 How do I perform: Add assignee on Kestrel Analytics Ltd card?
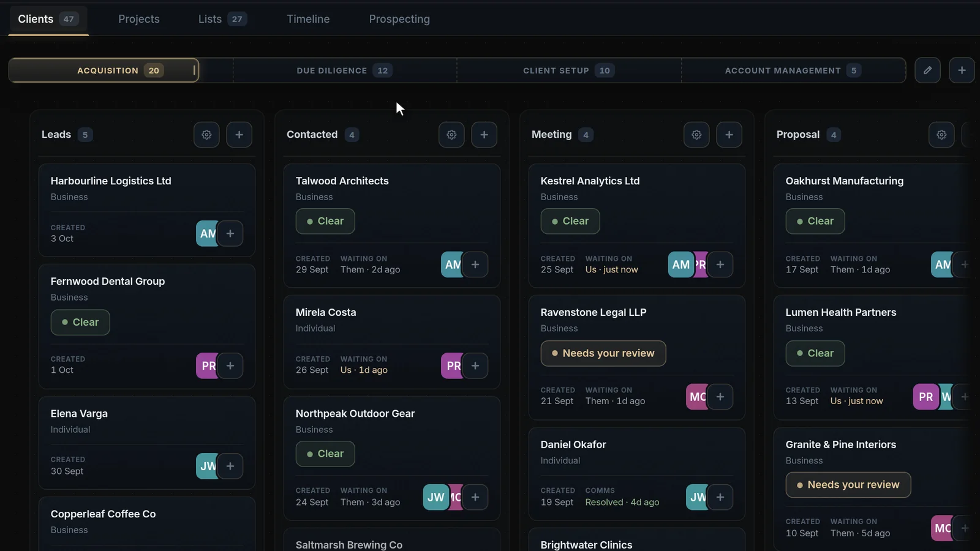[x=720, y=264]
